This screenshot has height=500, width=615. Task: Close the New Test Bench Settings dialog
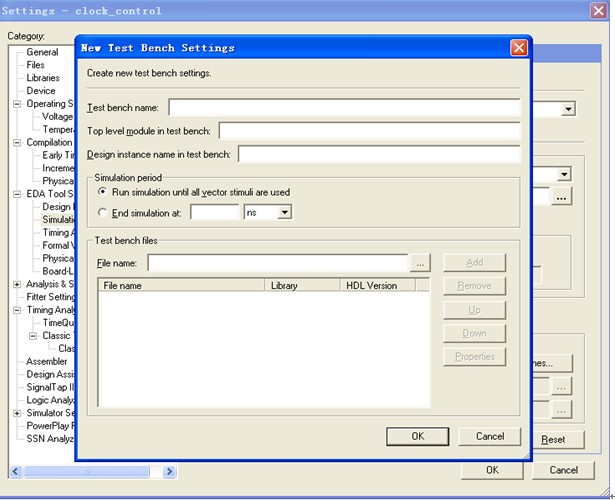(x=518, y=48)
